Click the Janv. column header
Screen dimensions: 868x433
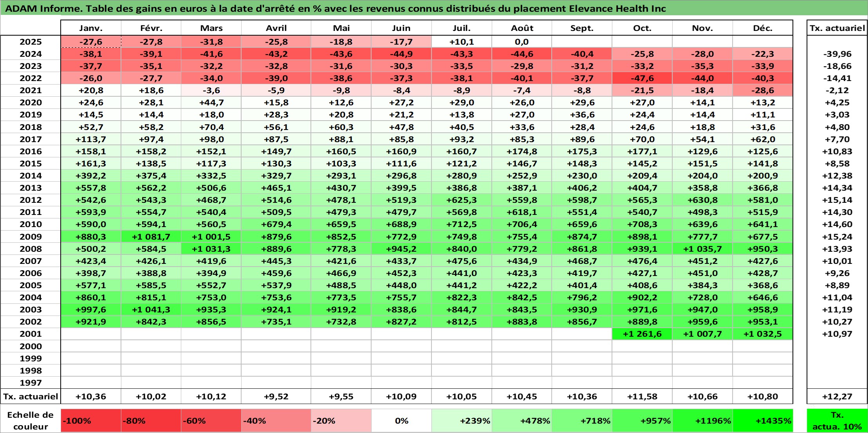coord(91,28)
